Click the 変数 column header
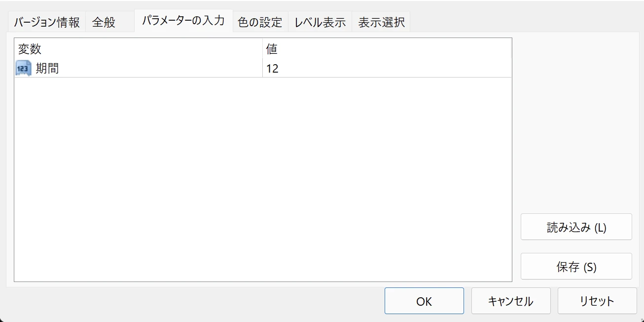Screen dimensions: 644x322 click(x=30, y=49)
